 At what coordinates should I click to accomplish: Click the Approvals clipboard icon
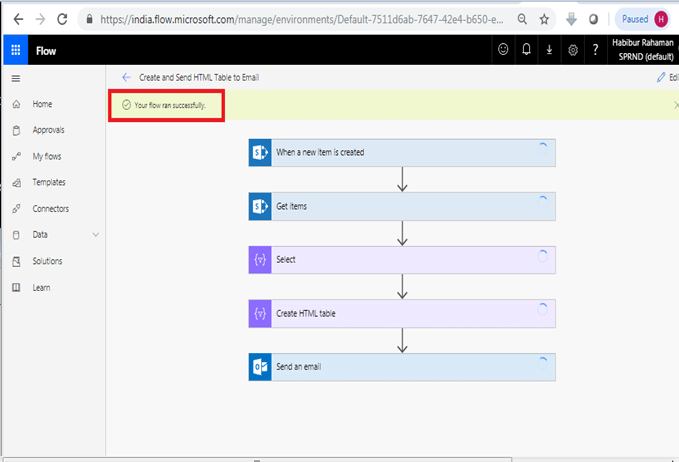16,130
